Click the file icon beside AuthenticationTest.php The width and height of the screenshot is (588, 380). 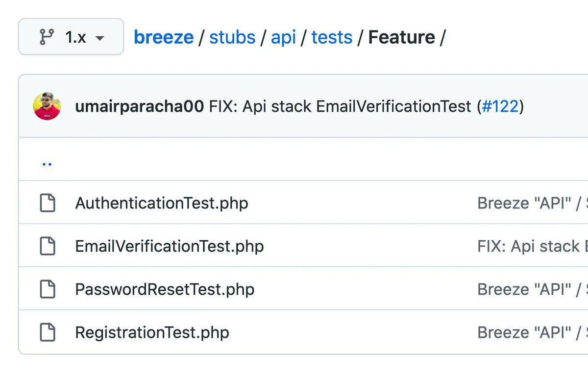48,203
